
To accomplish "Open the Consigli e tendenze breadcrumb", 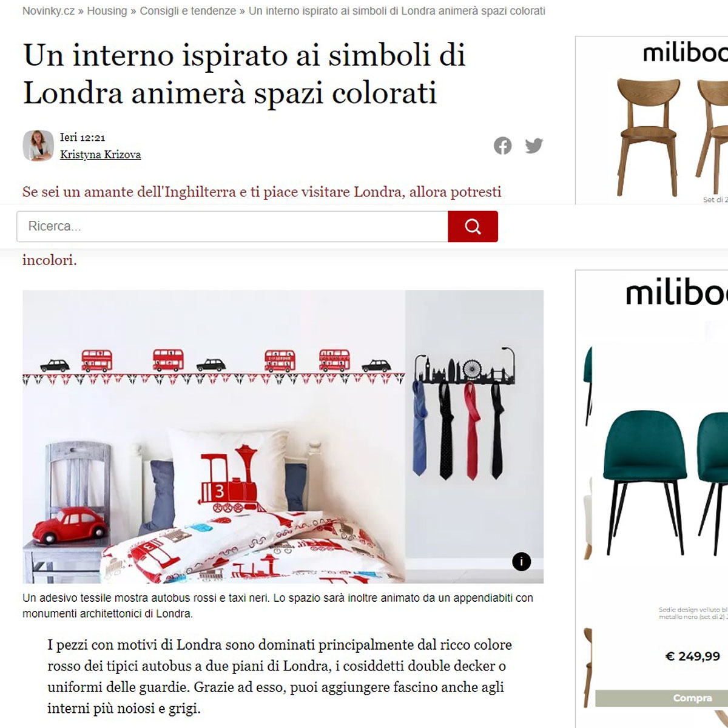I will tap(188, 11).
